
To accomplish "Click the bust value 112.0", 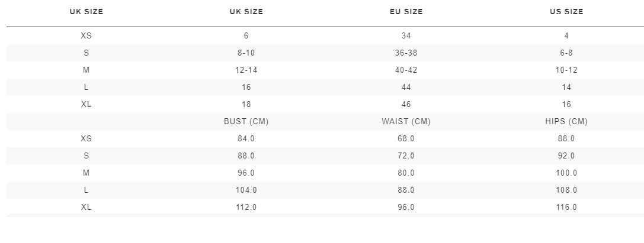I will 246,208.
